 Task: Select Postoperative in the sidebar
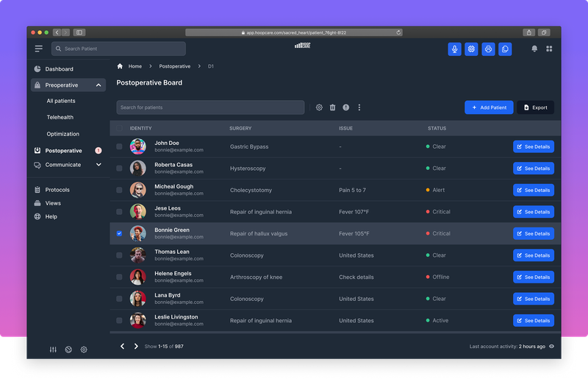coord(63,151)
